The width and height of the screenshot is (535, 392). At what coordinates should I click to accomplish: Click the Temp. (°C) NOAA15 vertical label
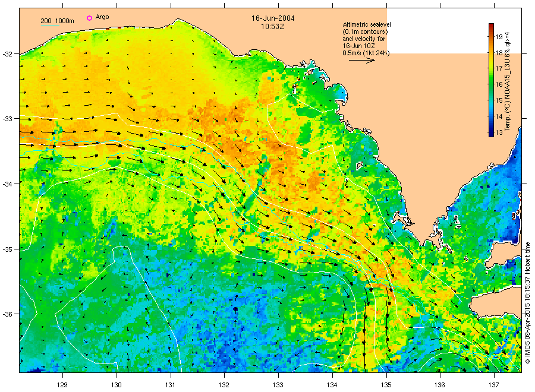click(507, 81)
